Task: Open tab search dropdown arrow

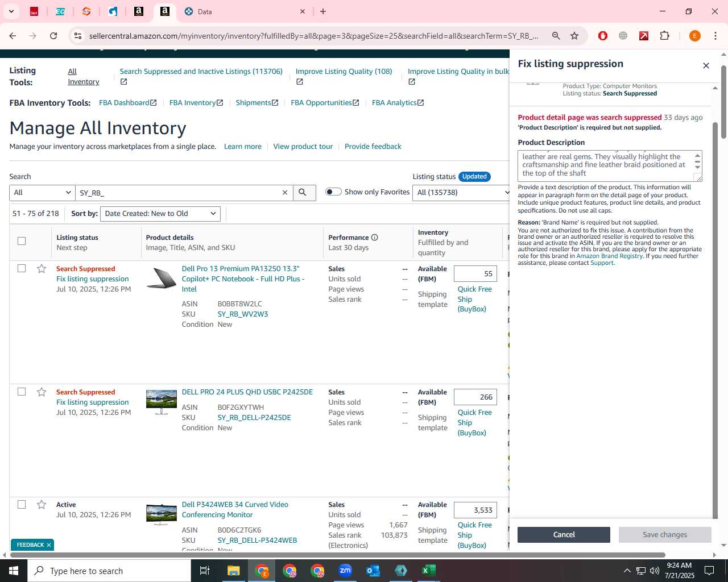Action: click(x=11, y=11)
